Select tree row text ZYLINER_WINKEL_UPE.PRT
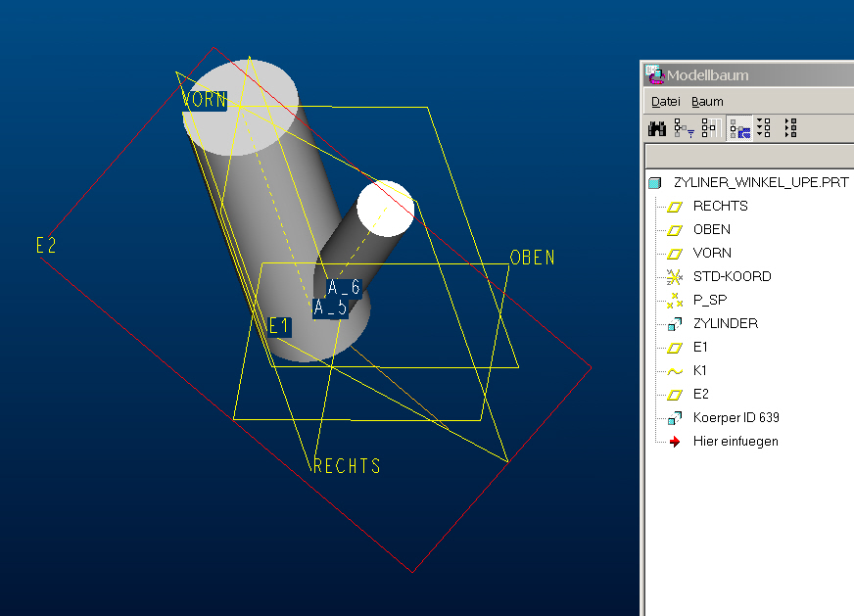 pyautogui.click(x=761, y=182)
